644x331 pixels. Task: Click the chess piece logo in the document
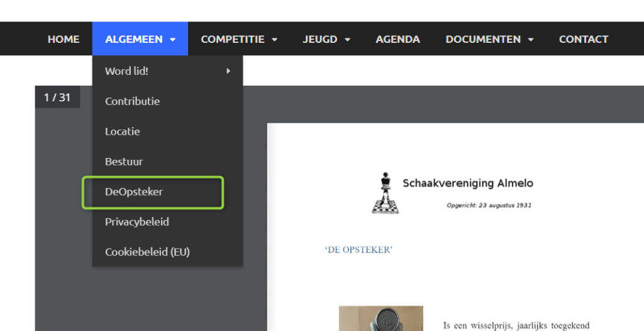tap(386, 193)
